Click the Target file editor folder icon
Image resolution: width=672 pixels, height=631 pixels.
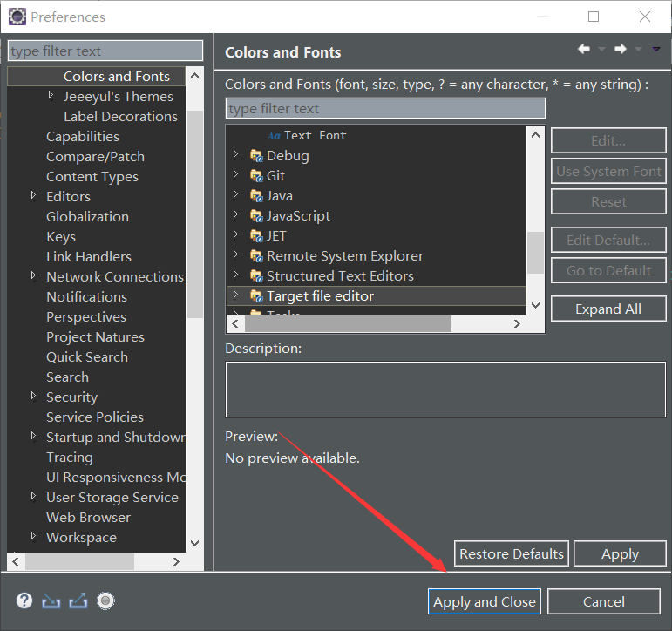[x=256, y=296]
